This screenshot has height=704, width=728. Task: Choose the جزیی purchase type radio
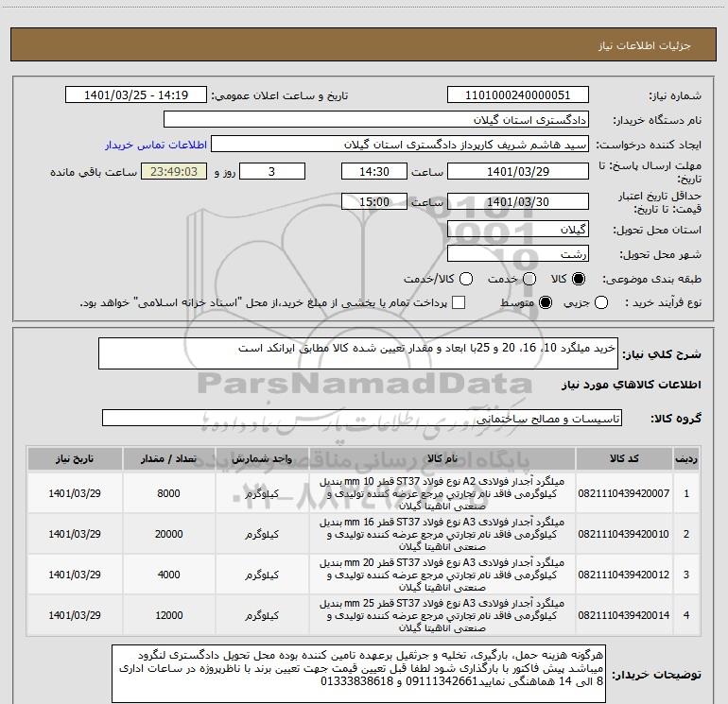600,302
